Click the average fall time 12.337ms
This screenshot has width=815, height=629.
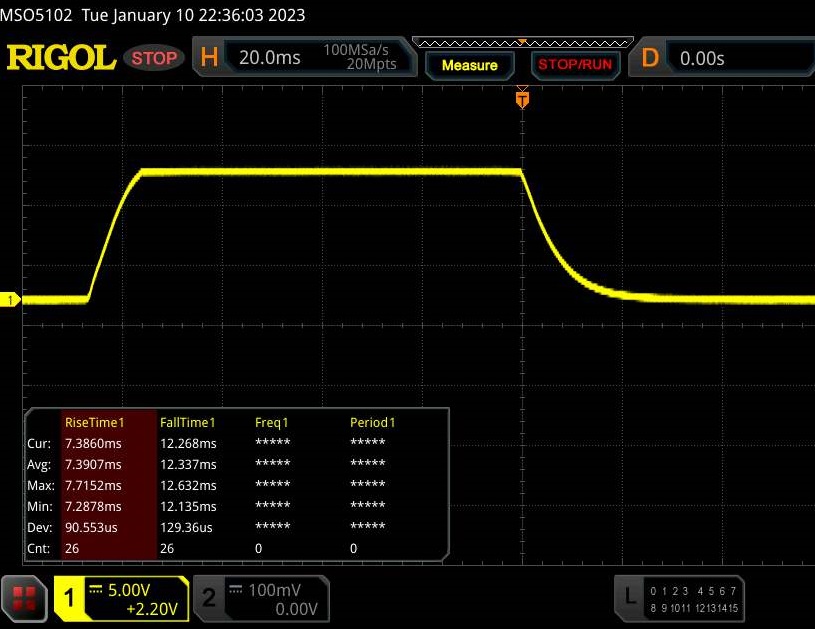coord(188,464)
